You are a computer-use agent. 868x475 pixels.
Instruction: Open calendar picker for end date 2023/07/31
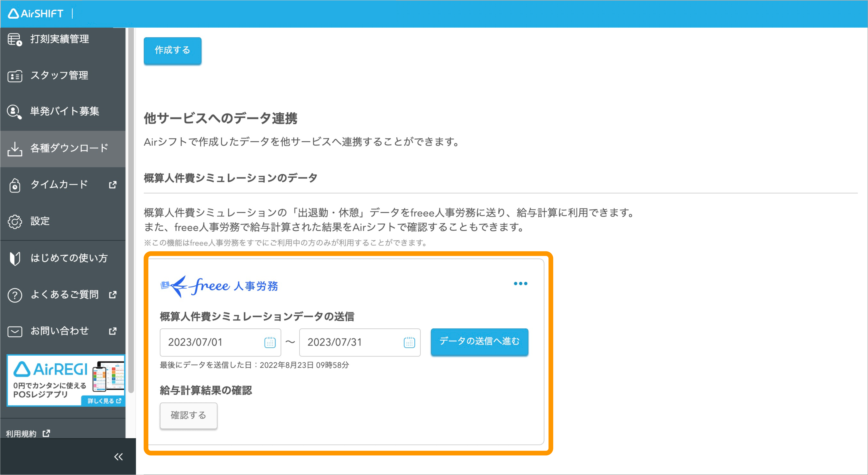pyautogui.click(x=409, y=342)
